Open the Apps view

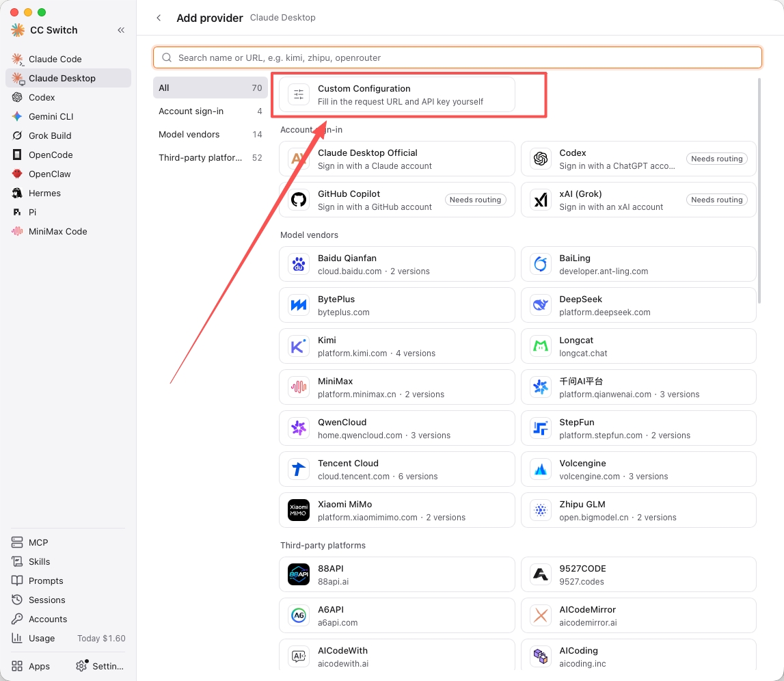click(31, 666)
